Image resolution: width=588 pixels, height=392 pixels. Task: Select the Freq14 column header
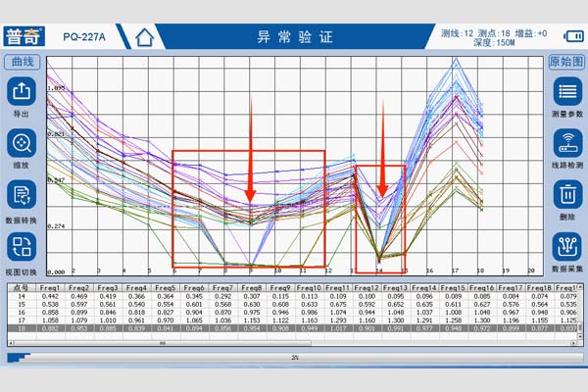click(424, 288)
